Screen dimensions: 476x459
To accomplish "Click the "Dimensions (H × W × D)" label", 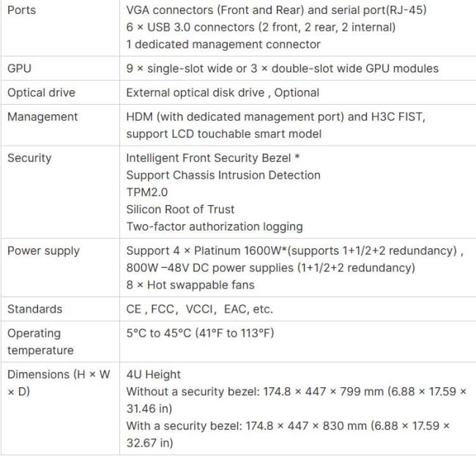I will (x=59, y=383).
